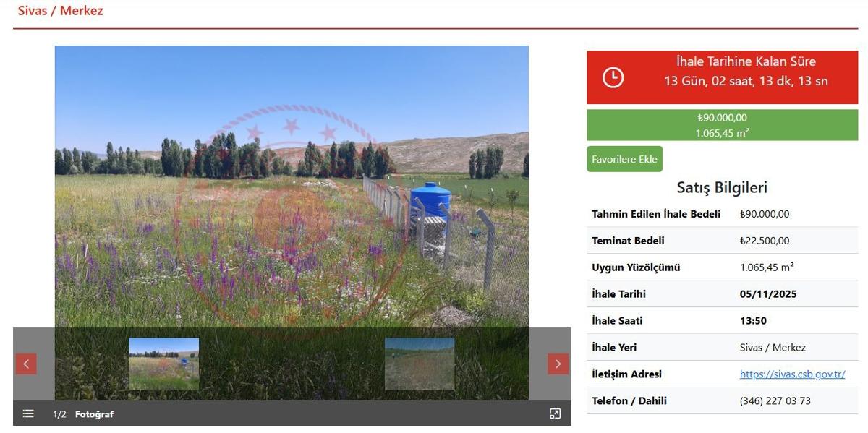The image size is (868, 433).
Task: Advance to next photo with right arrow
Action: 558,364
